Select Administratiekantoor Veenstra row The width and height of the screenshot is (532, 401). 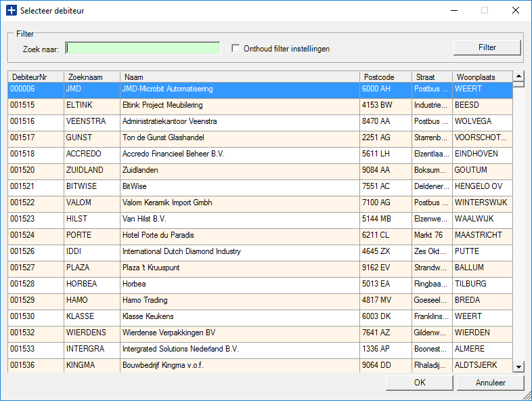click(x=260, y=123)
